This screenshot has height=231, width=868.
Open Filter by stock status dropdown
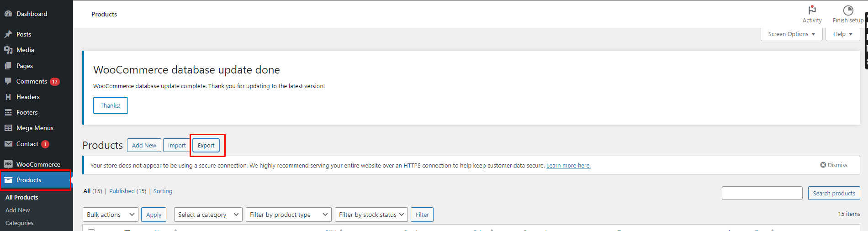371,215
